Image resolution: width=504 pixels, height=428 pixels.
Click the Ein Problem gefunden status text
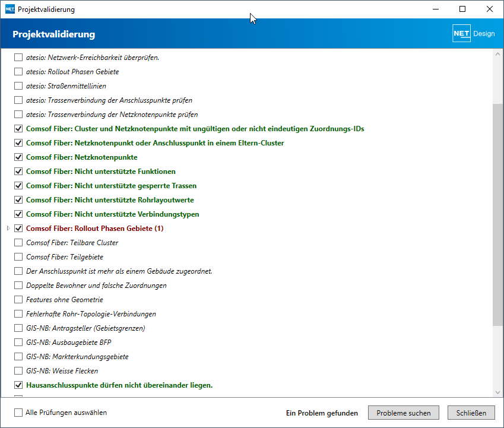[x=322, y=413]
